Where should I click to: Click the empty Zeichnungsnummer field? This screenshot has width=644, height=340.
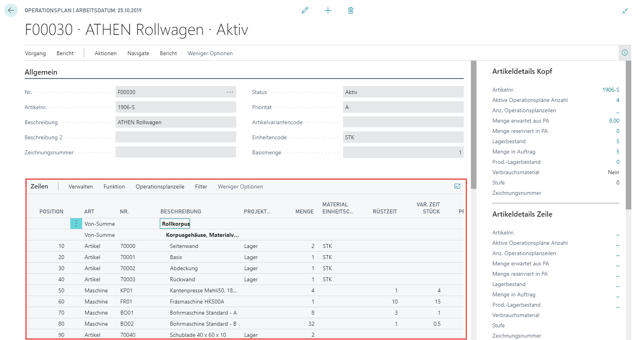coord(175,152)
